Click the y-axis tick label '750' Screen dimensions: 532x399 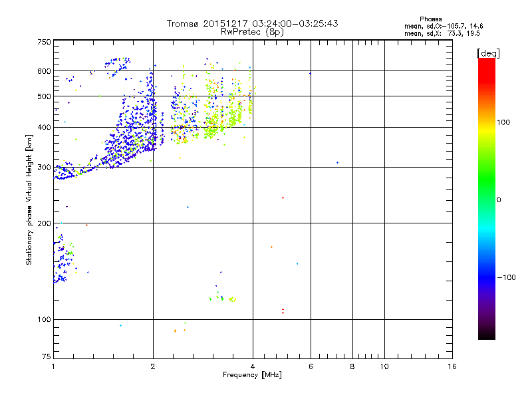coord(44,42)
